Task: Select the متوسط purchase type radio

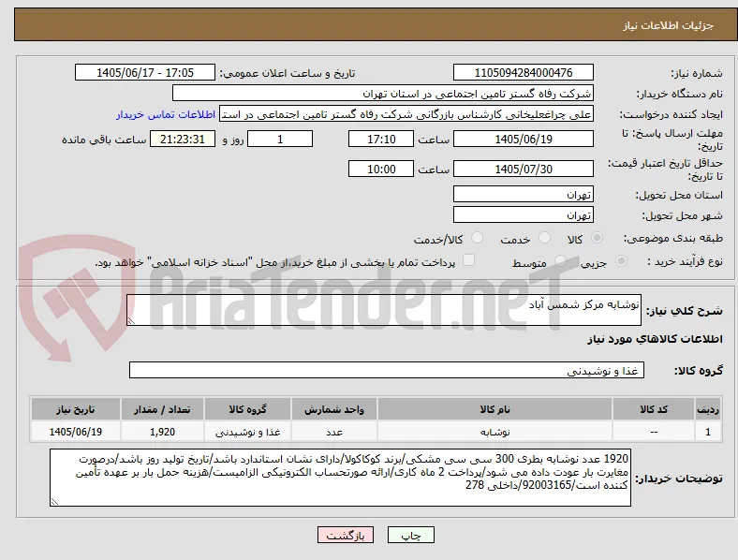Action: tap(560, 260)
